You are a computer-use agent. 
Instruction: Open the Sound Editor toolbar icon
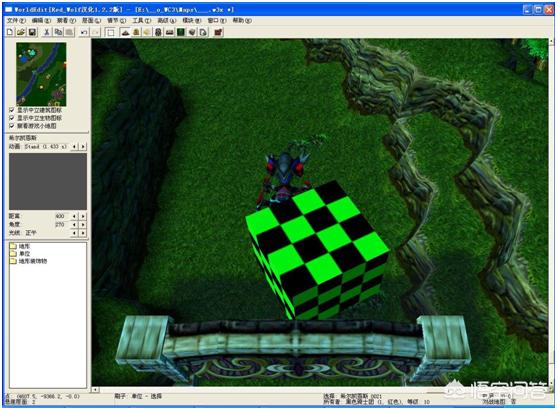tap(147, 32)
